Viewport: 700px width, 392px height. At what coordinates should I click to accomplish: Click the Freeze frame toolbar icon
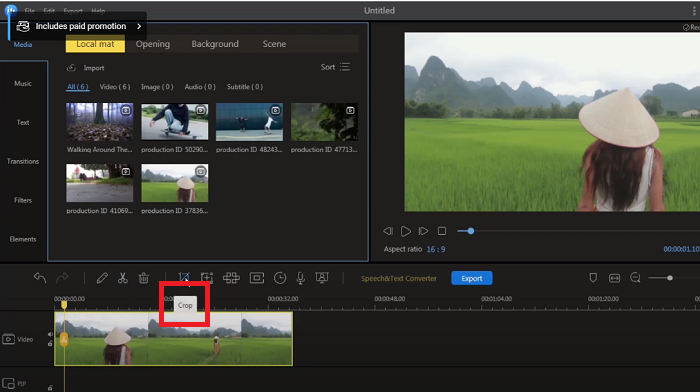[x=257, y=278]
